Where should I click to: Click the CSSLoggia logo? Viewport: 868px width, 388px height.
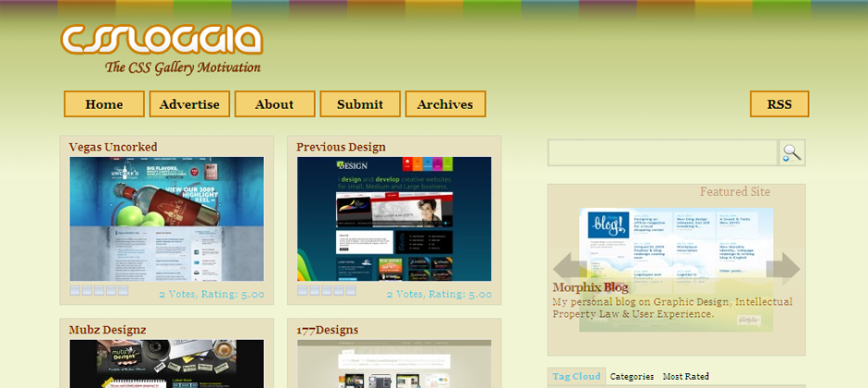[x=162, y=40]
